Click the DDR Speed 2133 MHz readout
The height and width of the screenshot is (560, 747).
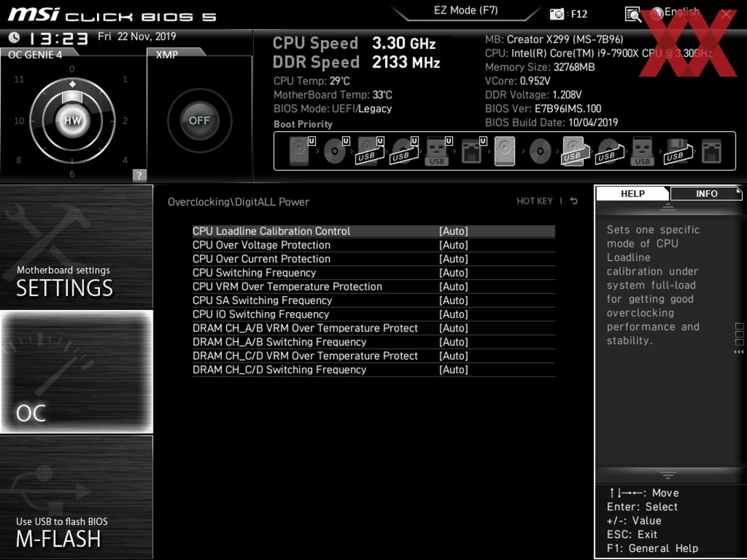(356, 62)
